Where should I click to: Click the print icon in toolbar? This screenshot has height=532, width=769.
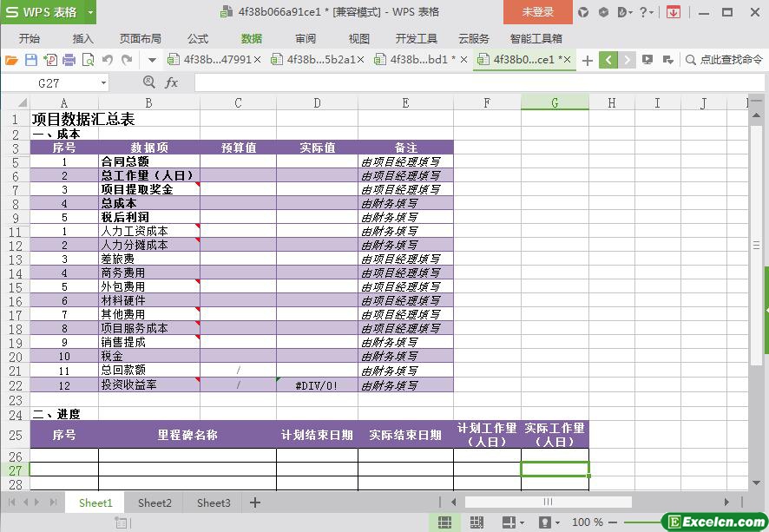pyautogui.click(x=69, y=60)
